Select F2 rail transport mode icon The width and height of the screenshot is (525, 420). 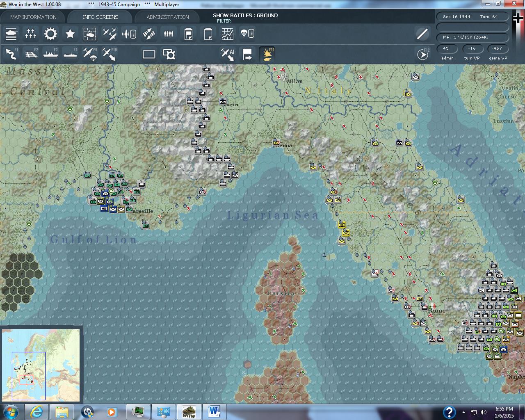(x=31, y=54)
